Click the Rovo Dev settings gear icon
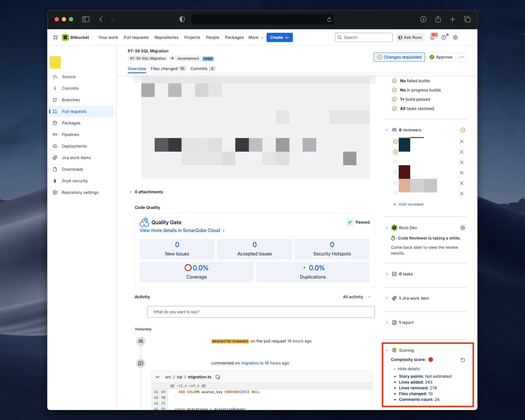Viewport: 525px width, 420px height. pos(463,227)
